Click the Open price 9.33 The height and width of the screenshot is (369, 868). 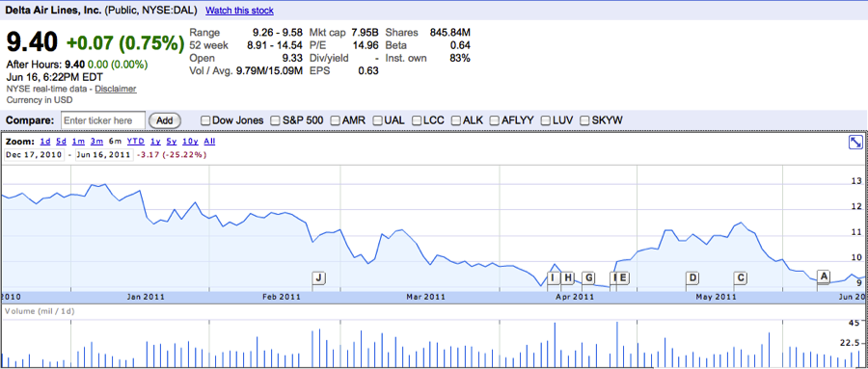point(292,58)
